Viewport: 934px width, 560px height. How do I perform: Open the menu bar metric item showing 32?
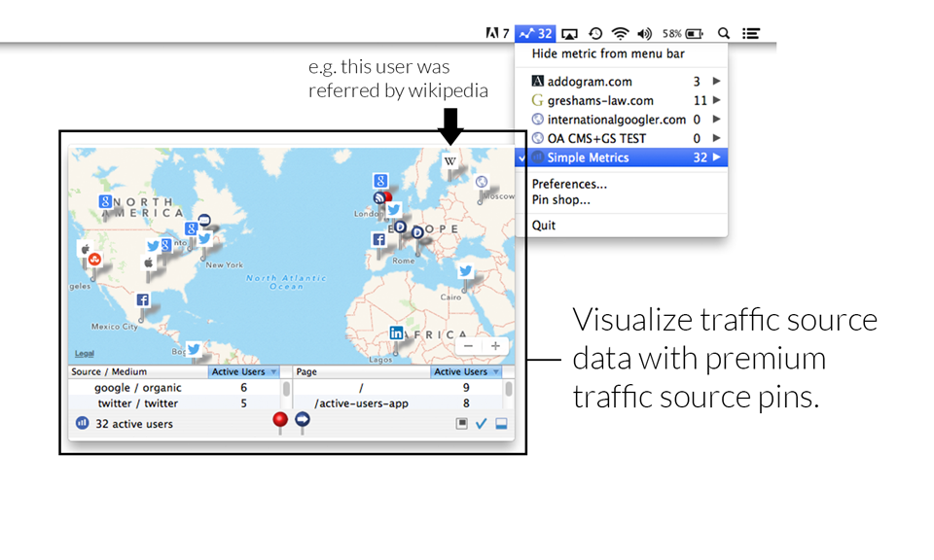point(535,33)
